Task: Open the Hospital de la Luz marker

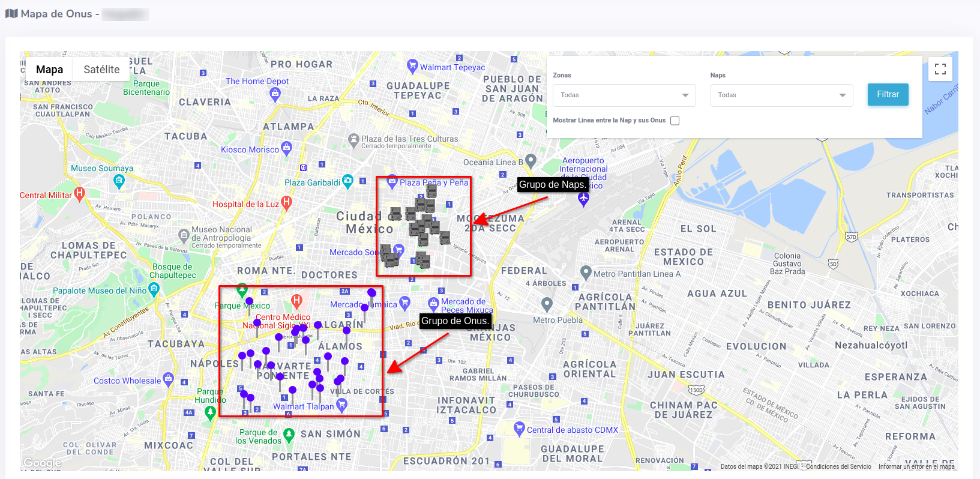Action: [x=287, y=203]
